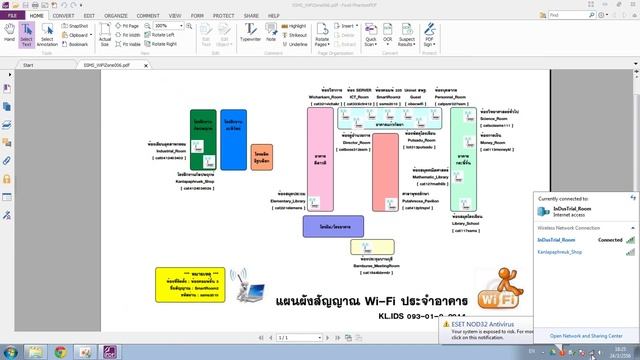Screen dimensions: 640x360
Task: Switch to the ORGANIZE ribbon tab
Action: tap(116, 16)
